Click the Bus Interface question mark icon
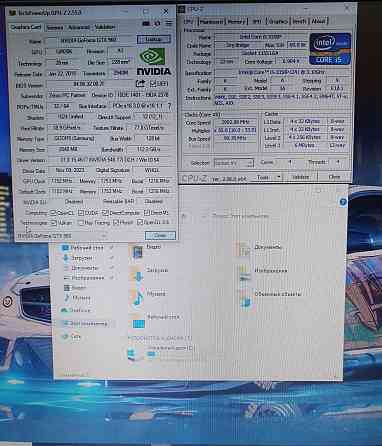 pyautogui.click(x=169, y=106)
